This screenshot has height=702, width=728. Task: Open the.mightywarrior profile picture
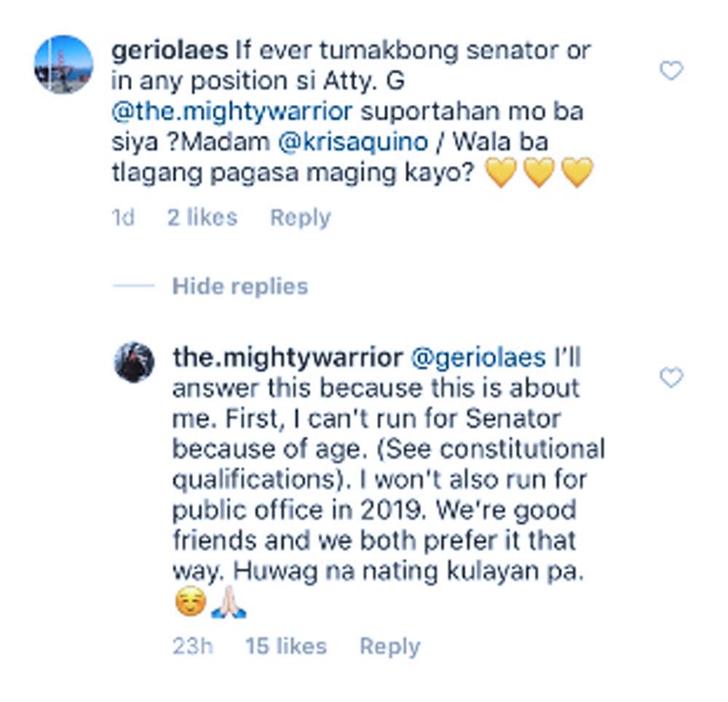coord(135,362)
